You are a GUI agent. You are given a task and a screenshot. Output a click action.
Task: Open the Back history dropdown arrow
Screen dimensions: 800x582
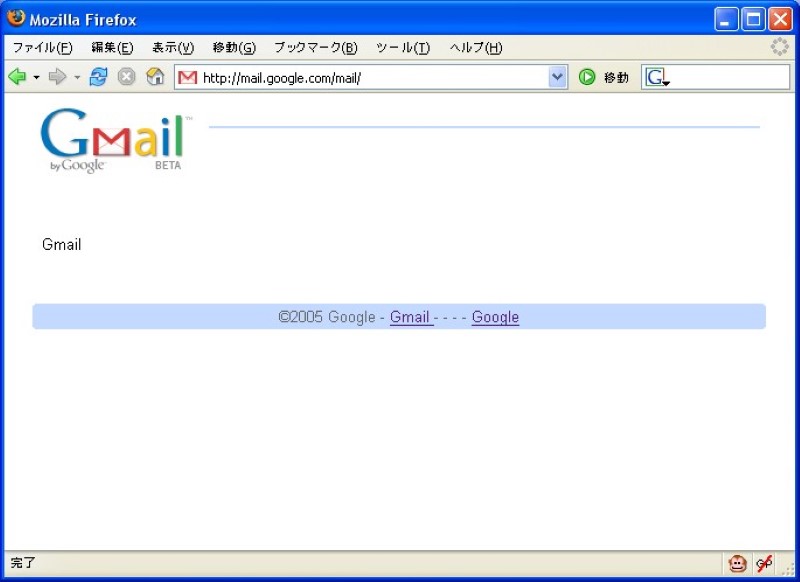36,78
